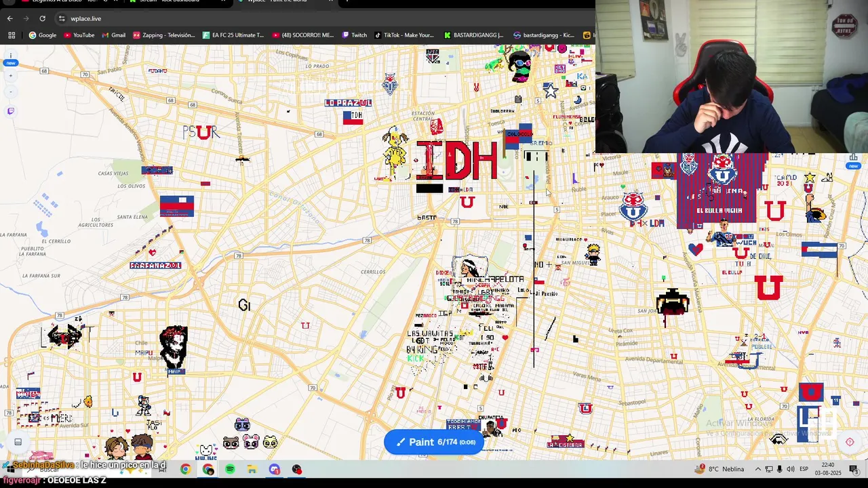
Task: Switch the ESP input language
Action: (804, 469)
